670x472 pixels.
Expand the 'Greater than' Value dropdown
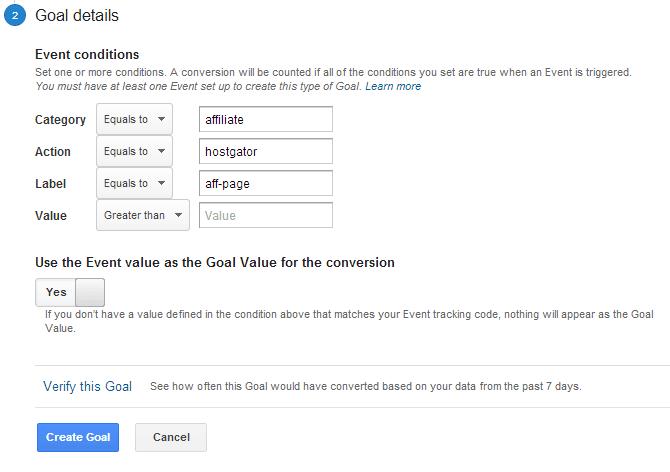click(x=143, y=215)
